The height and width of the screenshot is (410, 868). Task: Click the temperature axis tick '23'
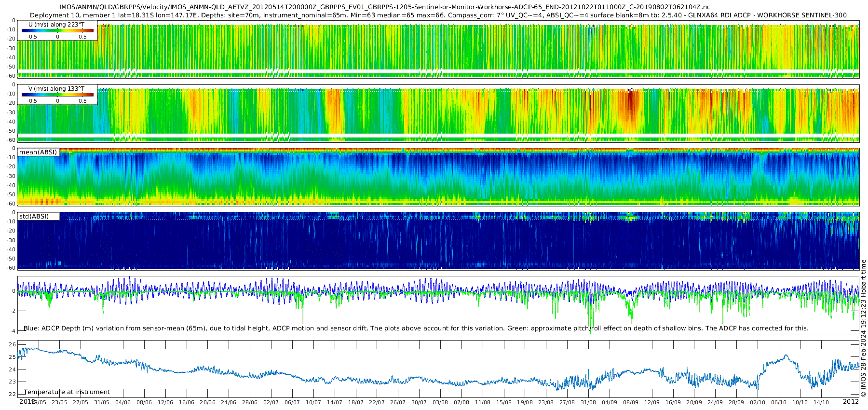12,382
